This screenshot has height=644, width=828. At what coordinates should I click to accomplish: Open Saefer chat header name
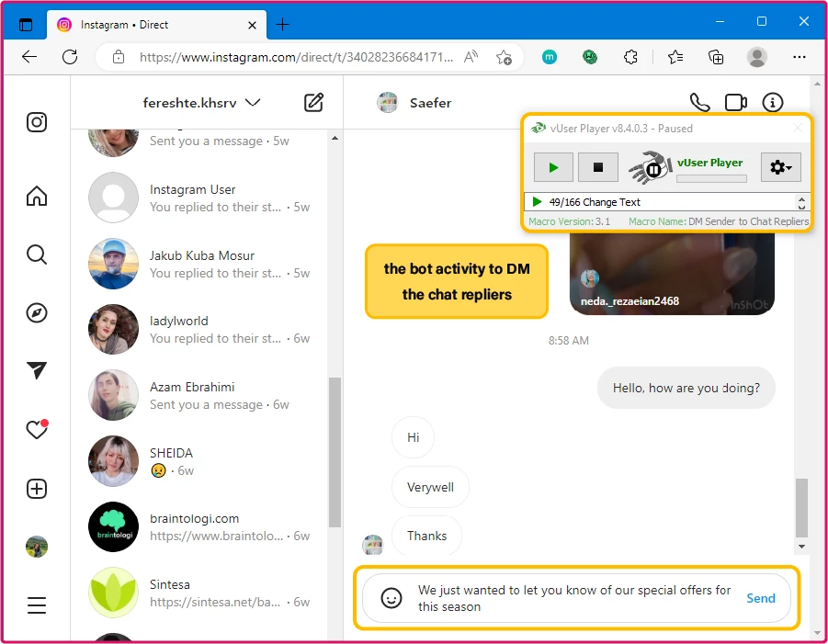click(x=430, y=103)
